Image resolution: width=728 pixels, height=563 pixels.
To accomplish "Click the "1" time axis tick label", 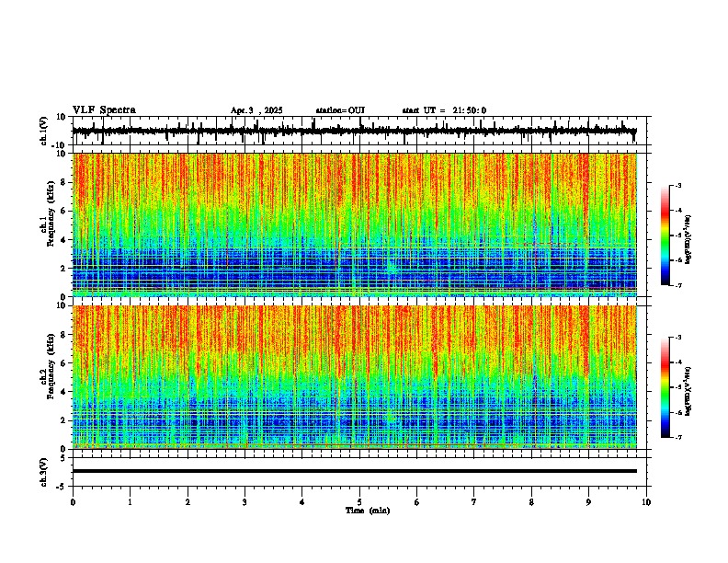I will (x=130, y=502).
